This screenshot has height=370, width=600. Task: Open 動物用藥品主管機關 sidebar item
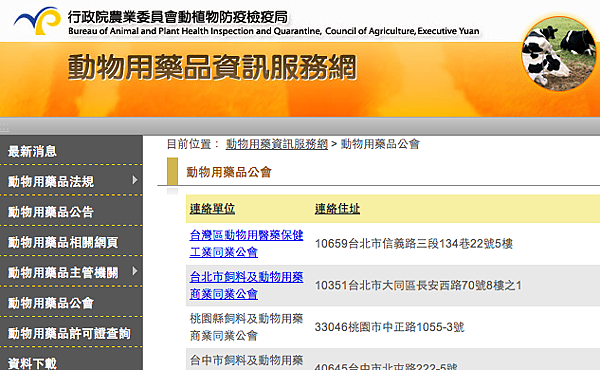(x=63, y=272)
